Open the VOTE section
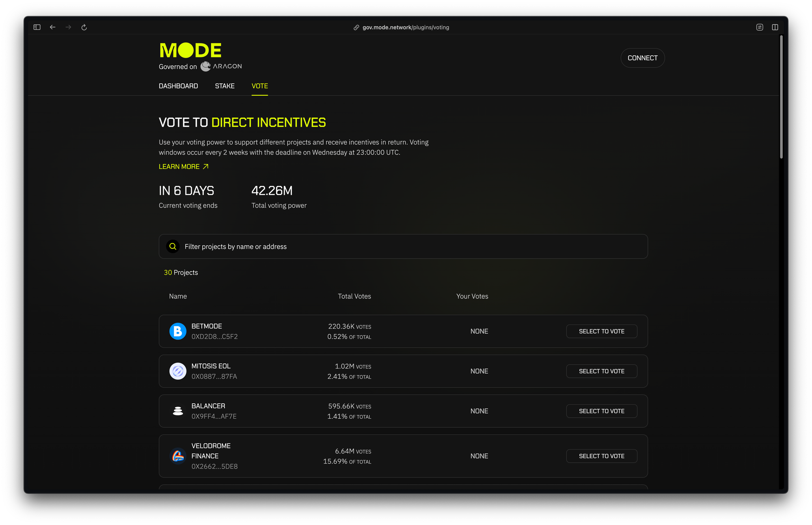The height and width of the screenshot is (525, 812). pos(259,86)
